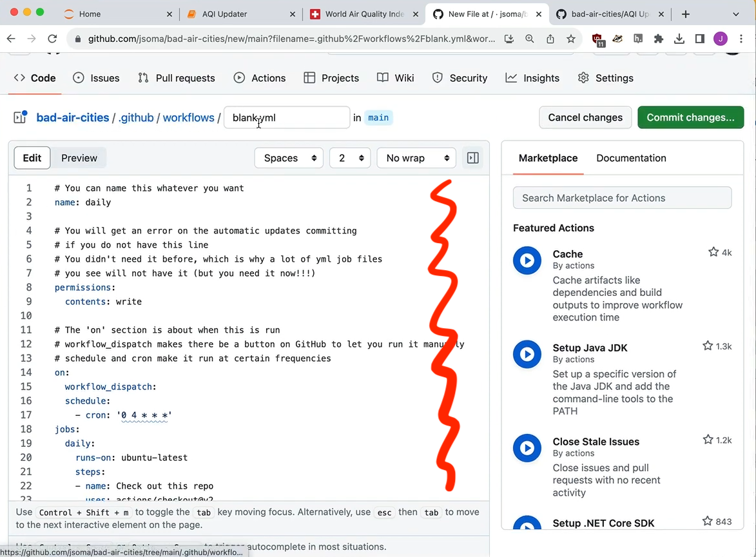756x557 pixels.
Task: Open the browser downloads icon
Action: tap(679, 39)
